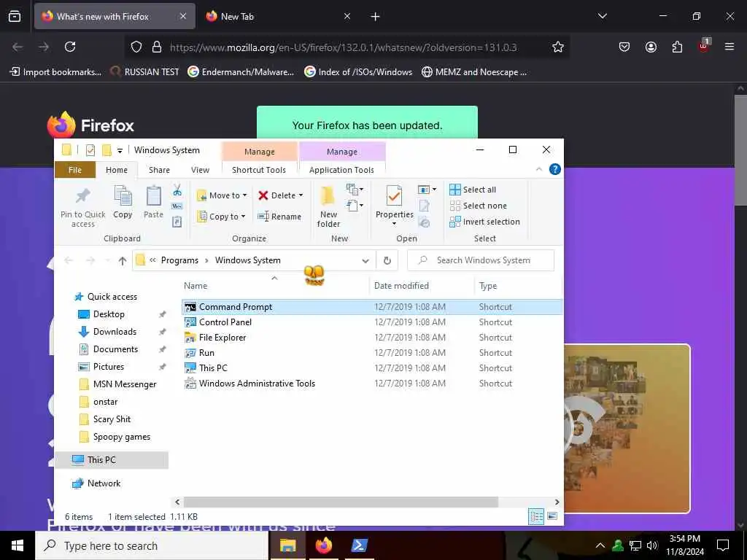This screenshot has width=747, height=560.
Task: Click the Paste clipboard icon
Action: (153, 203)
